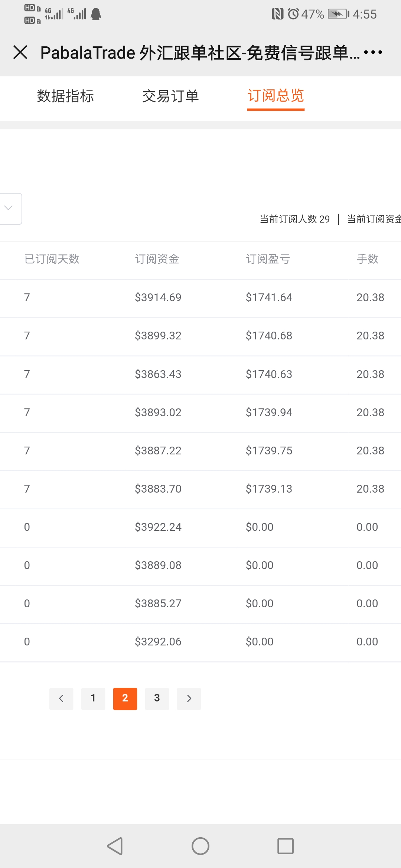Select current page 2 button
Image resolution: width=401 pixels, height=868 pixels.
(125, 699)
